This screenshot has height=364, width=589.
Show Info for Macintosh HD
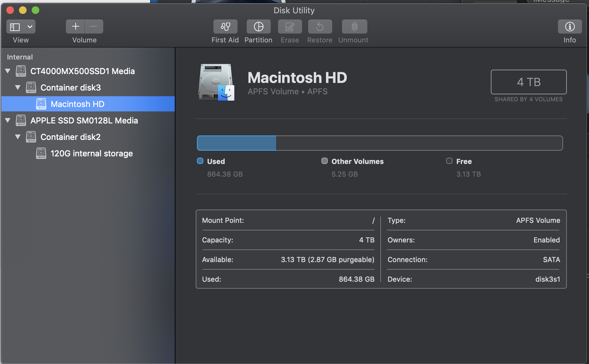tap(569, 27)
